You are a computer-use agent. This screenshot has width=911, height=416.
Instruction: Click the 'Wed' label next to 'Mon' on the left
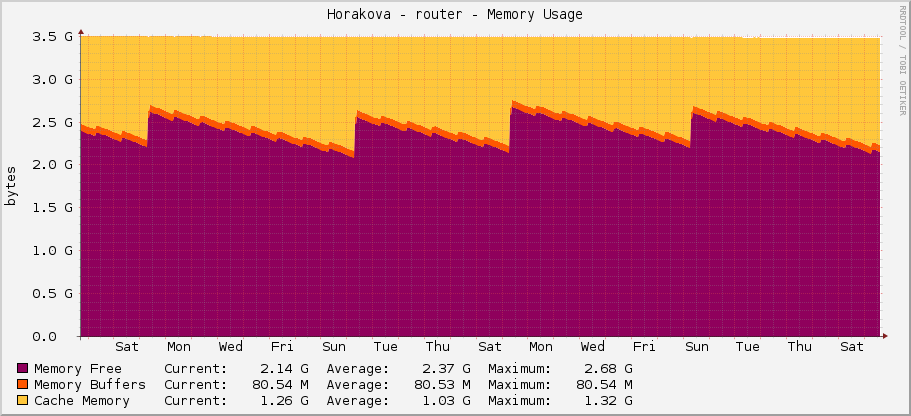click(x=231, y=347)
